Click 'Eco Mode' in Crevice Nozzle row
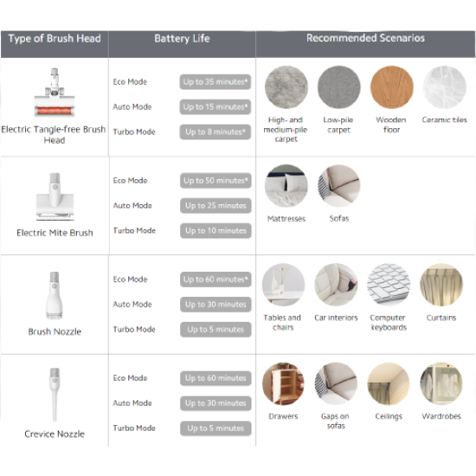The width and height of the screenshot is (476, 476). 130,378
